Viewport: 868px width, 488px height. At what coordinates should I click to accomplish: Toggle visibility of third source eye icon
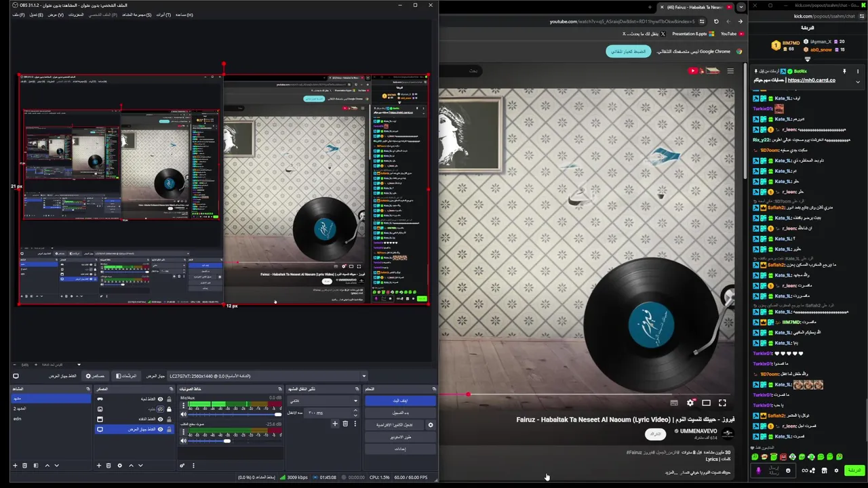pos(160,419)
